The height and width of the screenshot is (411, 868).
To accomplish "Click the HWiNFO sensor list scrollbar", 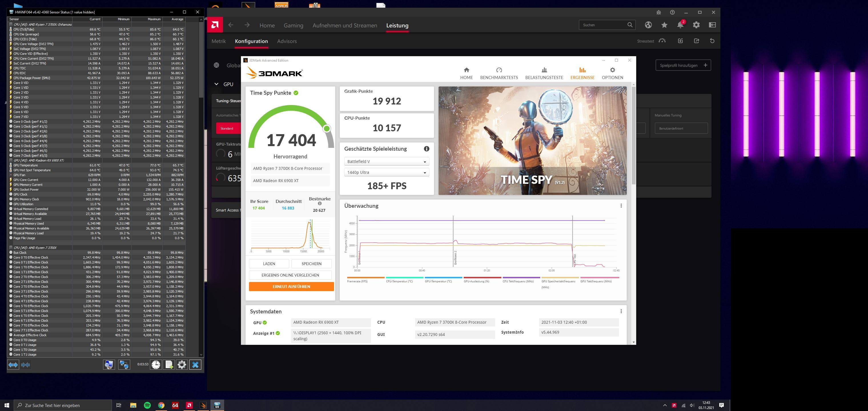I will pos(201,61).
